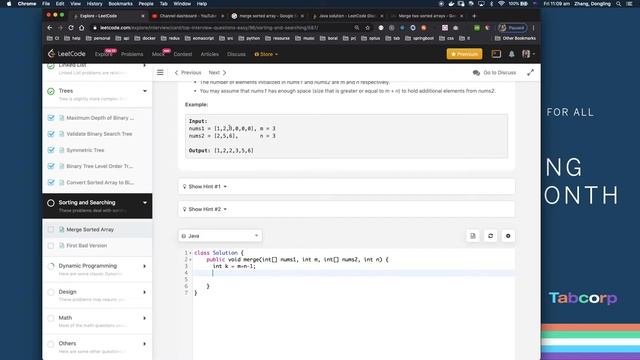Toggle checkbox for First Bad Version
640x360 pixels.
tap(51, 246)
